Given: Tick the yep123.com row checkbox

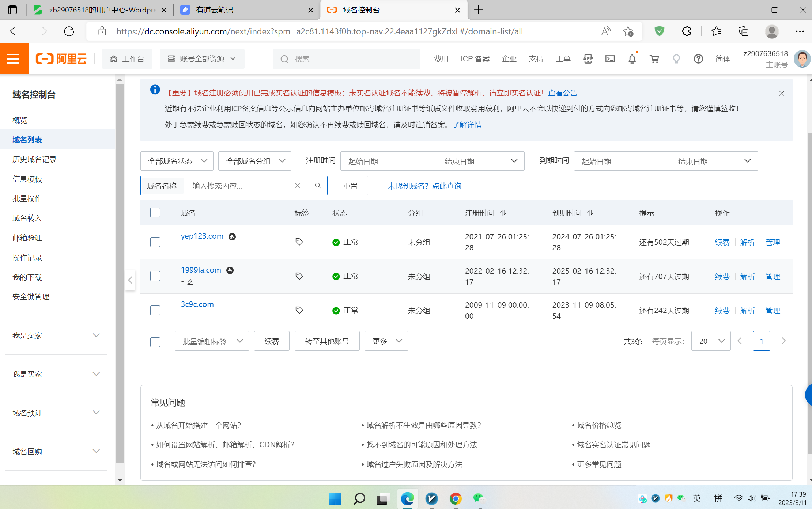Looking at the screenshot, I should [155, 242].
